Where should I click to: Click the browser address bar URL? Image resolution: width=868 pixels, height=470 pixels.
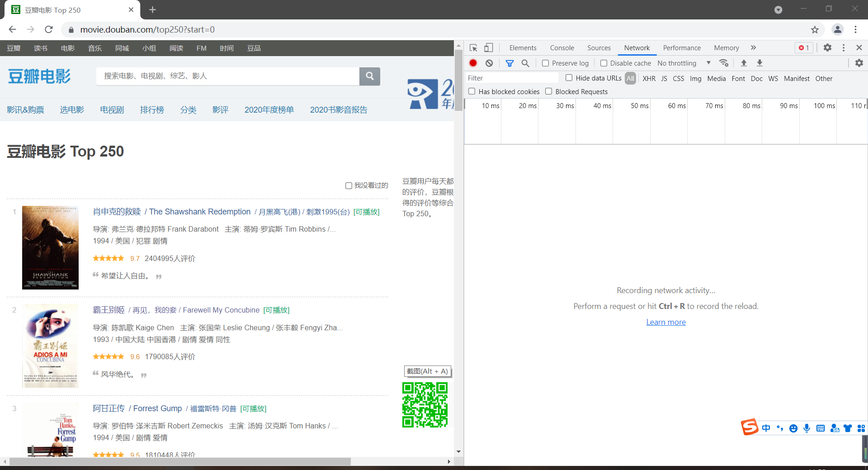tap(147, 30)
